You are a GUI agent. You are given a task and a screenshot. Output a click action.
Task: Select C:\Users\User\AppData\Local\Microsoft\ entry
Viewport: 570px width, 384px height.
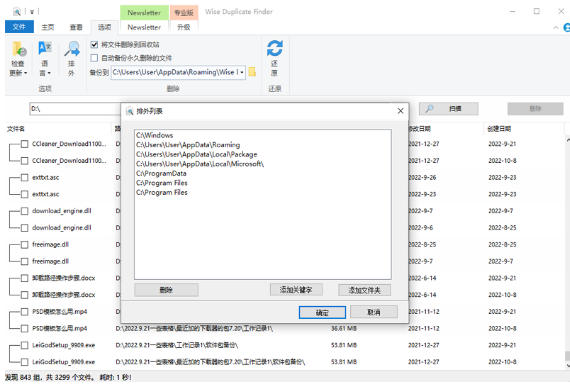tap(200, 164)
